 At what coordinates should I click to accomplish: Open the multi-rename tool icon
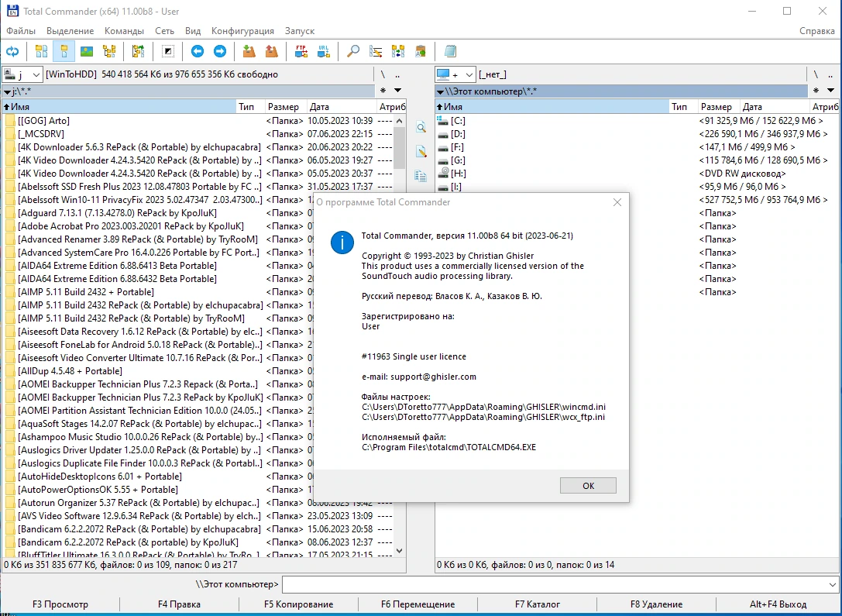click(x=376, y=52)
